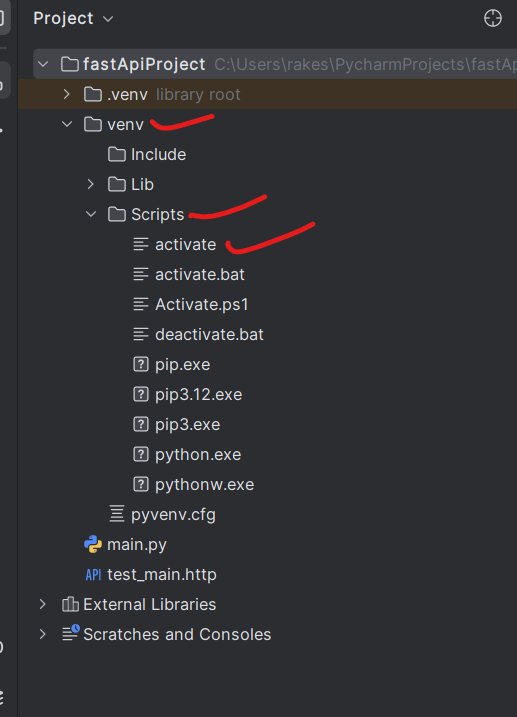
Task: Click the Select Opened File crosshair icon
Action: click(493, 18)
